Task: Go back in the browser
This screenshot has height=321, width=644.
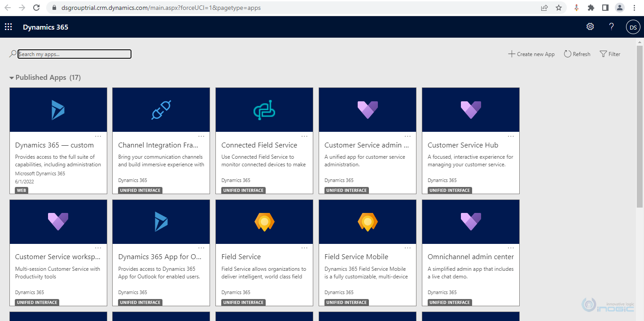Action: click(x=8, y=8)
